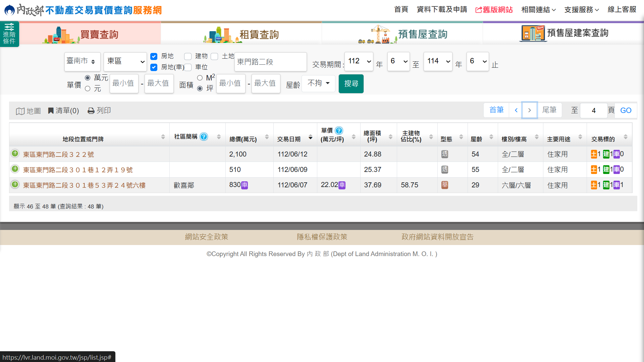The height and width of the screenshot is (362, 644).
Task: Toggle the 房地(車) checkbox
Action: click(154, 67)
